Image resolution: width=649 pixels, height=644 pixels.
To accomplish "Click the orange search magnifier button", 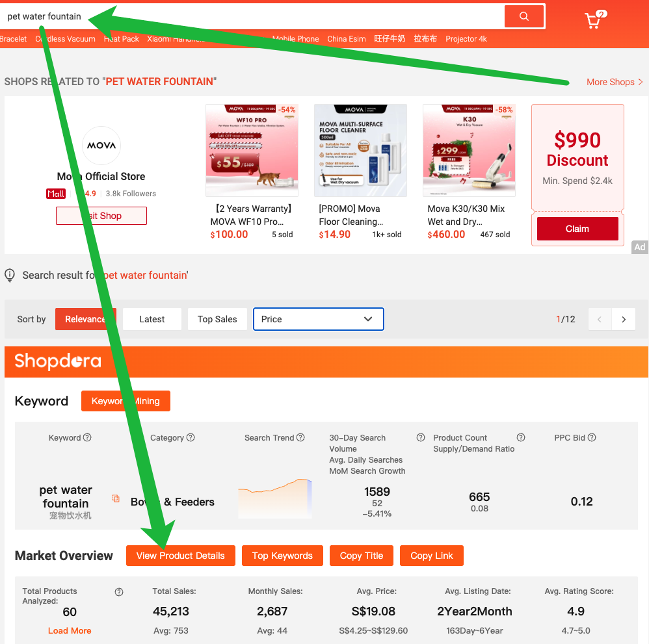I will coord(524,16).
